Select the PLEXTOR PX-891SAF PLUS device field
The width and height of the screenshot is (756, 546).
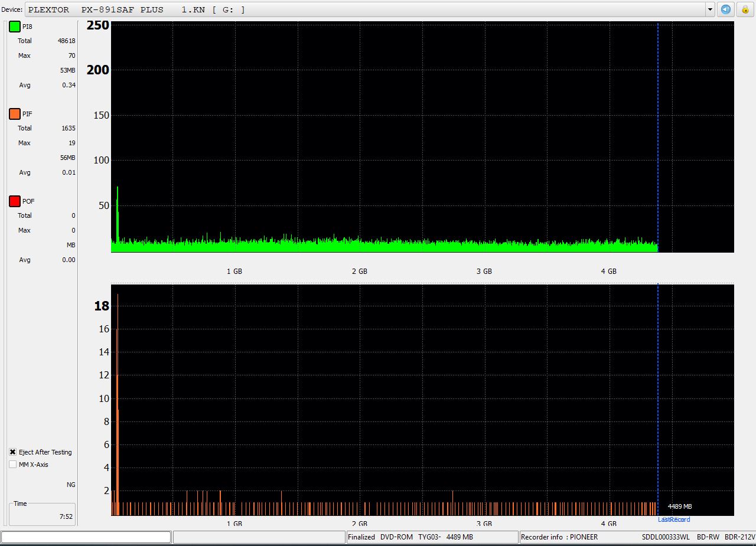pos(366,9)
